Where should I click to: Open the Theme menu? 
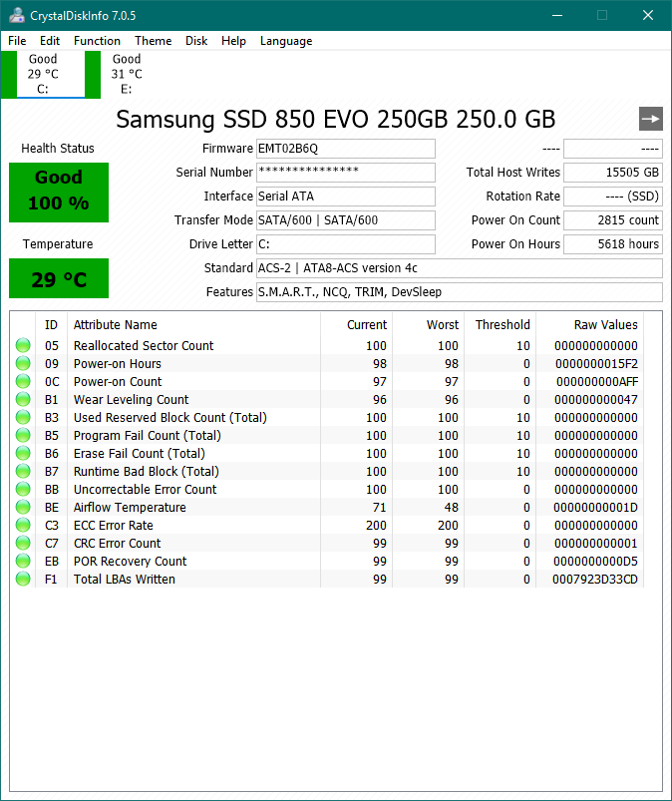154,41
